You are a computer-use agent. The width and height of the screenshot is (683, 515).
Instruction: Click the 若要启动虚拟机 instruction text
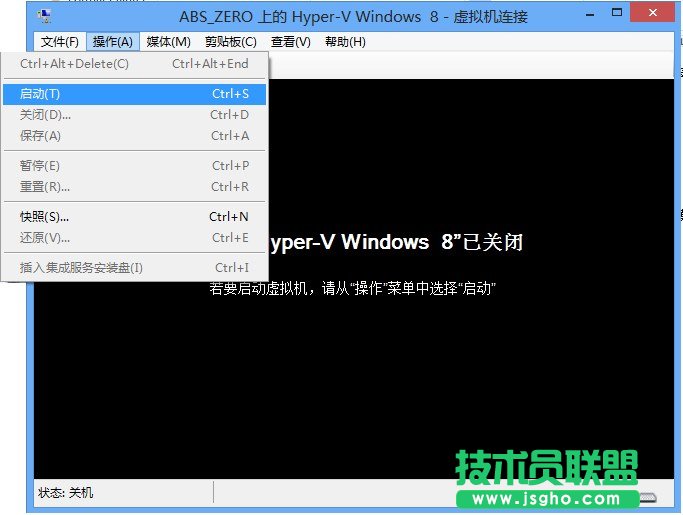tap(352, 288)
